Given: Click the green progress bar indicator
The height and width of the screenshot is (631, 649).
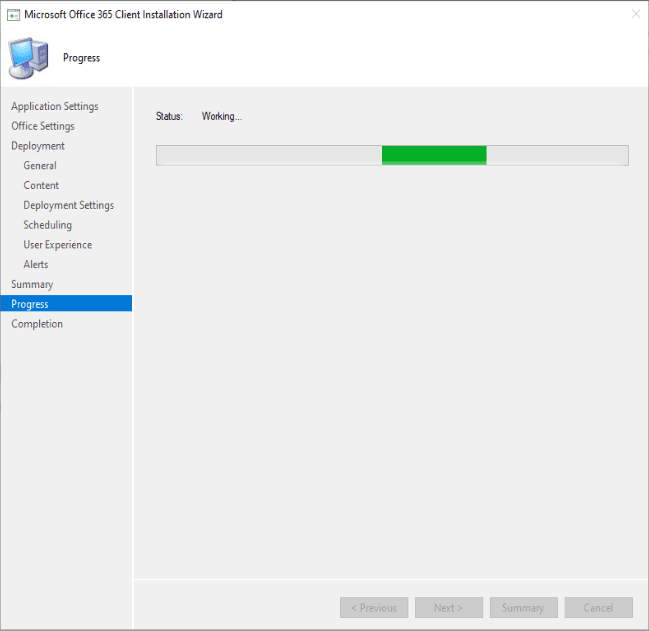Looking at the screenshot, I should 434,155.
